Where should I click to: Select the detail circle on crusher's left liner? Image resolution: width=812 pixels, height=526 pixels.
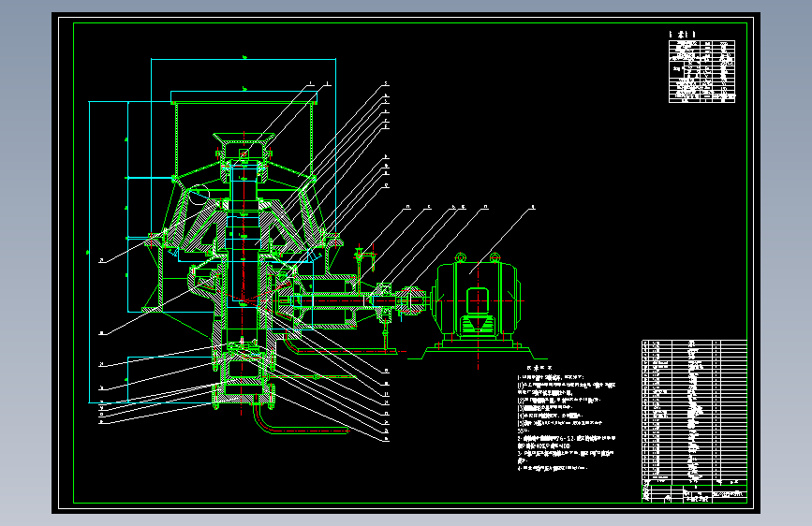199,193
